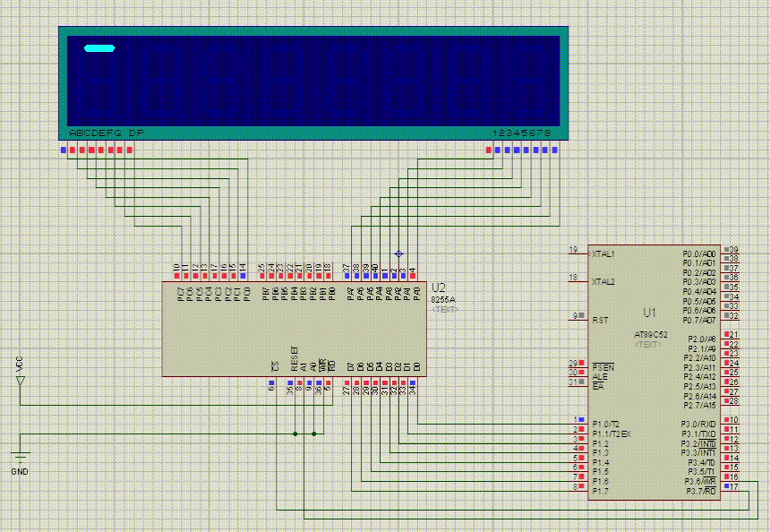Viewport: 770px width, 532px height.
Task: Select the U2 reference label
Action: click(x=438, y=287)
